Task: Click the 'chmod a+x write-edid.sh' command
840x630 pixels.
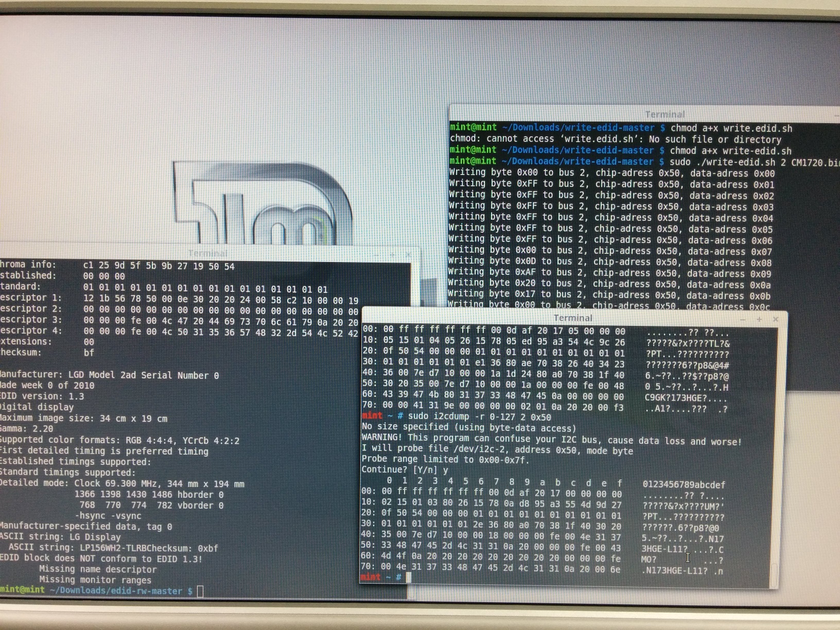Action: [731, 151]
